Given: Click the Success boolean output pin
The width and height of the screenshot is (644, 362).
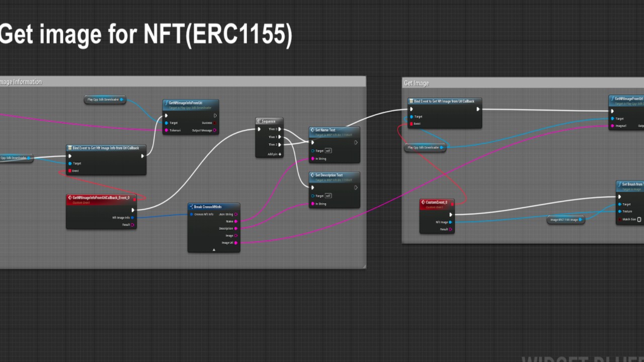Looking at the screenshot, I should pos(215,123).
